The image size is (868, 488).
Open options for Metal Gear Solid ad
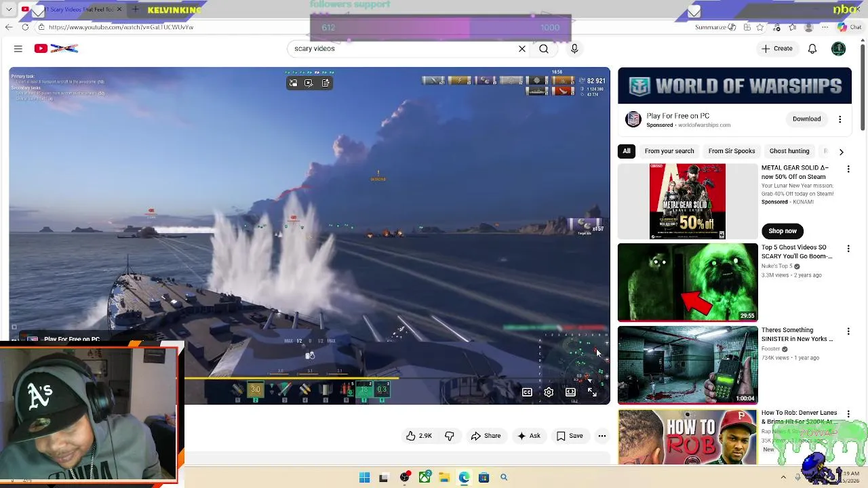848,169
